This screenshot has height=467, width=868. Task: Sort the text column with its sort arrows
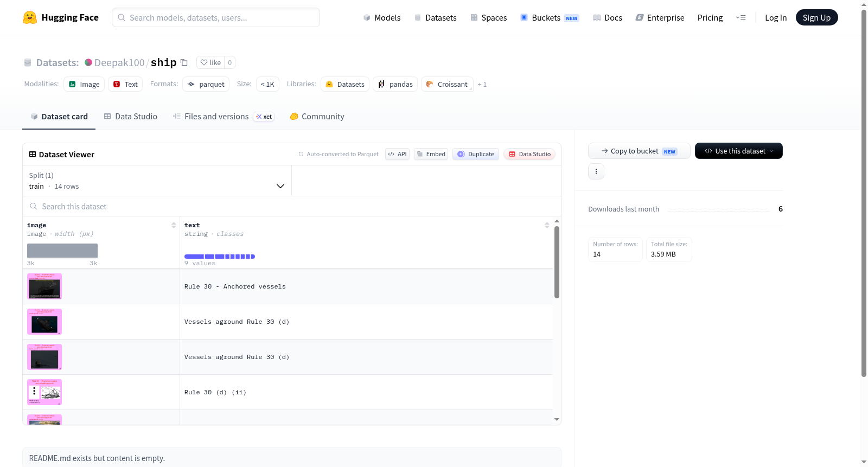tap(547, 225)
